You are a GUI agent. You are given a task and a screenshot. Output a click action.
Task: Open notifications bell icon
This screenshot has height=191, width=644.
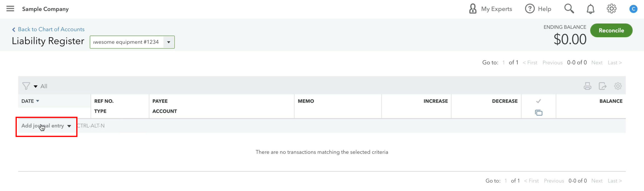click(x=590, y=9)
